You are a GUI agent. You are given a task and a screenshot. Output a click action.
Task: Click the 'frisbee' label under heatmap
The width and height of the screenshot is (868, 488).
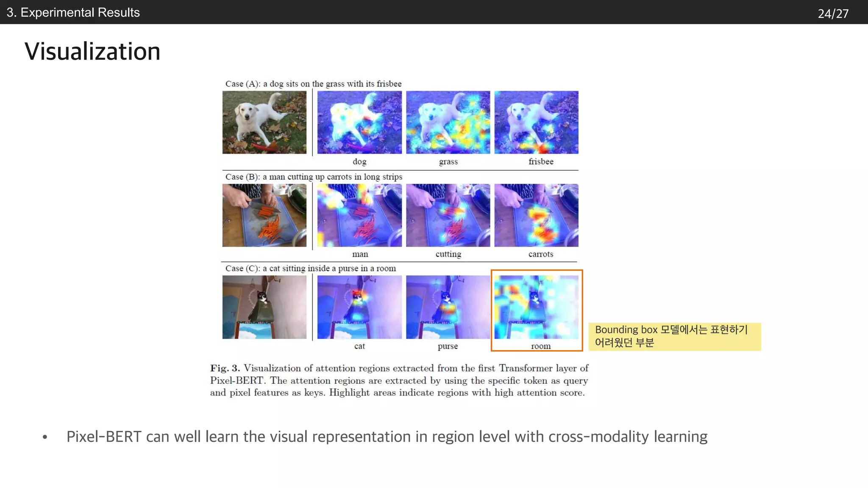(x=541, y=161)
